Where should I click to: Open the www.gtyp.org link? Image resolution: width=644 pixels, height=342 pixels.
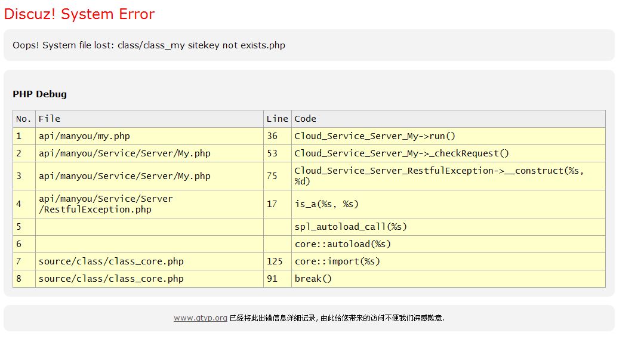click(200, 318)
